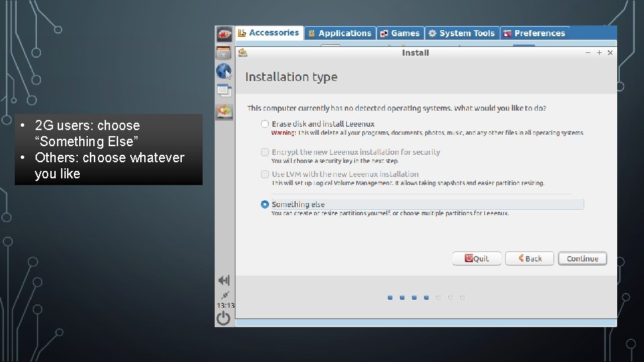644x362 pixels.
Task: Close the Install window
Action: click(610, 52)
